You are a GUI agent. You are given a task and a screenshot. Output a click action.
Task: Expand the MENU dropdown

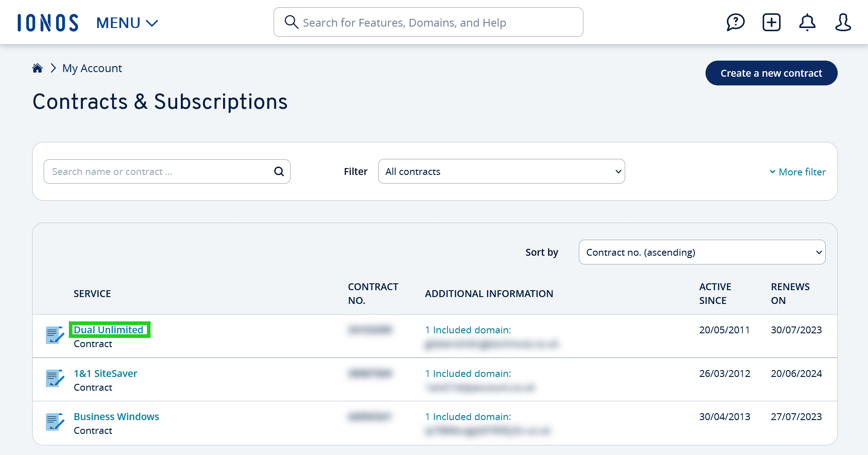pos(127,23)
